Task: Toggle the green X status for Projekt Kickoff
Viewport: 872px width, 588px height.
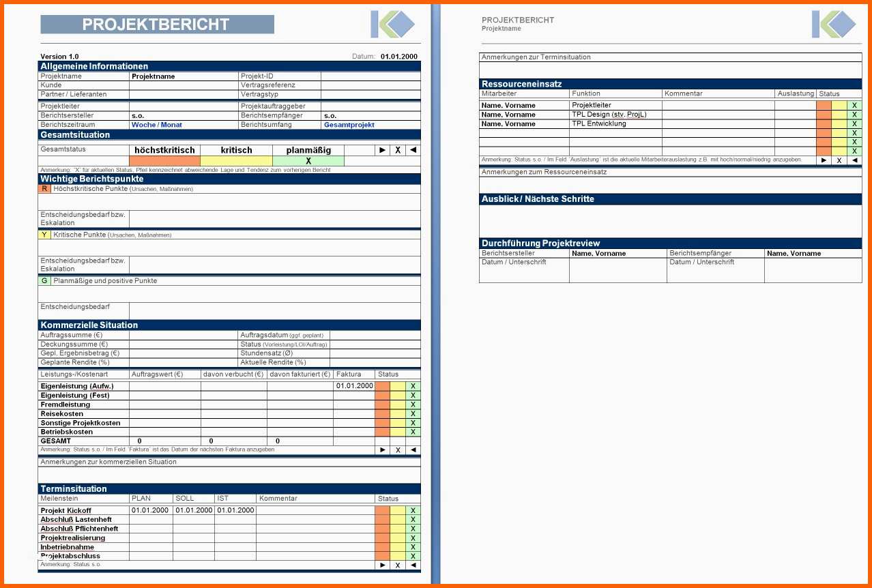Action: pyautogui.click(x=413, y=510)
